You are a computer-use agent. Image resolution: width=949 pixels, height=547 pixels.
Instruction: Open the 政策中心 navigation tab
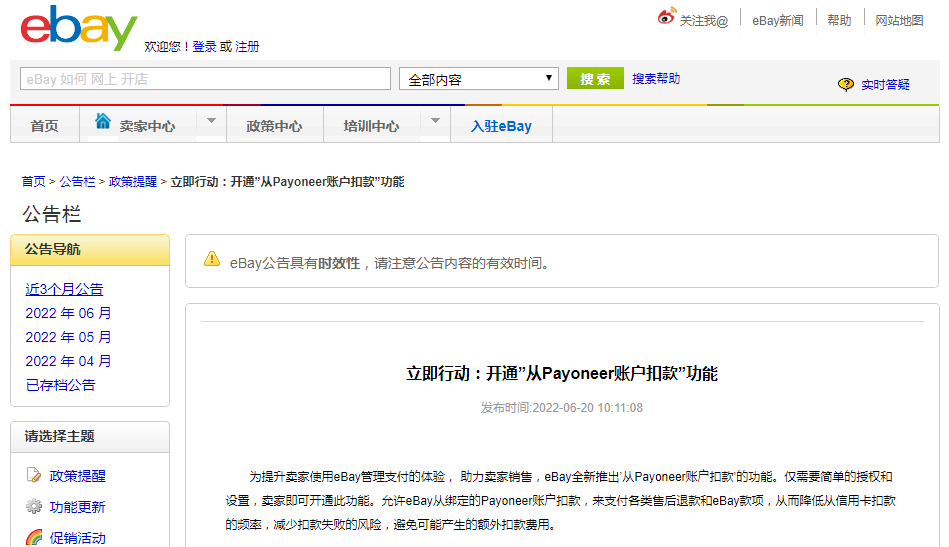(x=274, y=126)
